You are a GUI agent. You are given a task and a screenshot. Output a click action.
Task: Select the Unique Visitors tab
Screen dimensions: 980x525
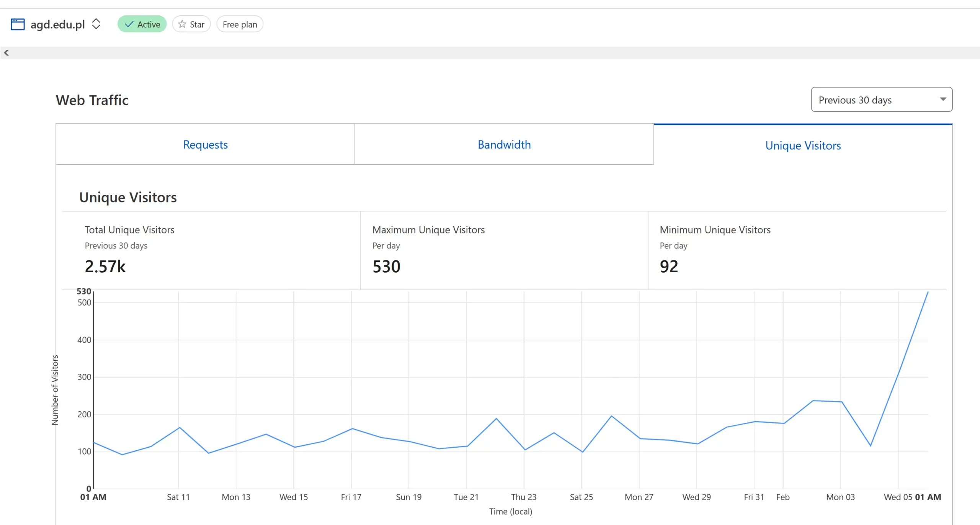(803, 146)
